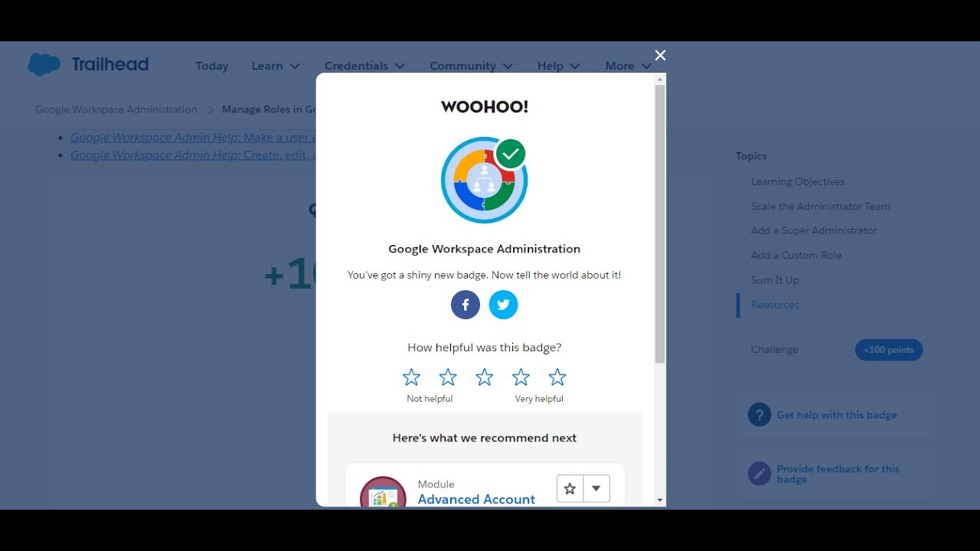Viewport: 980px width, 551px height.
Task: Open Make a user admin help link
Action: (x=193, y=137)
